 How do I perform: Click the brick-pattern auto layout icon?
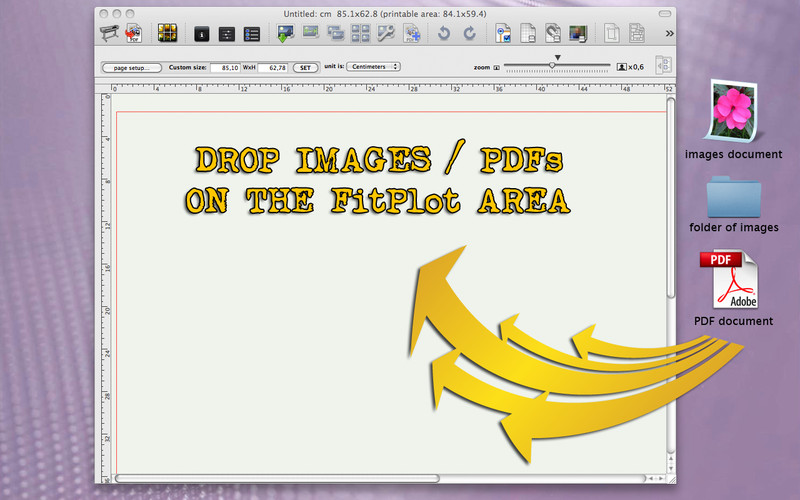[636, 34]
